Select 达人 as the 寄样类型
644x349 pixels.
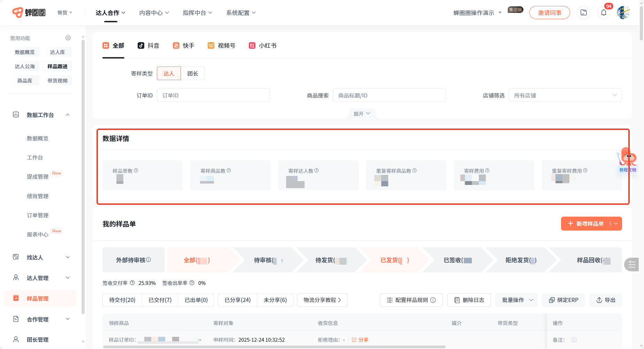pyautogui.click(x=169, y=73)
